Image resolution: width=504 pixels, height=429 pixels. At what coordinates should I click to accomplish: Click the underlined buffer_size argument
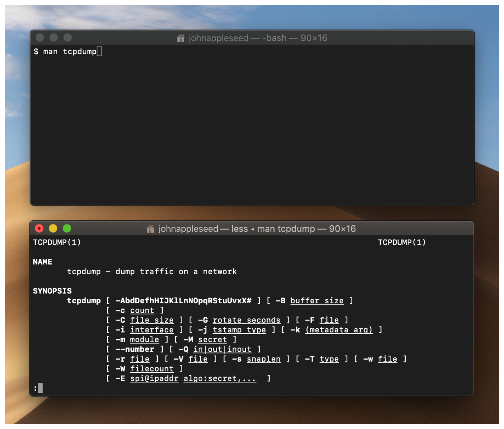[x=317, y=301]
